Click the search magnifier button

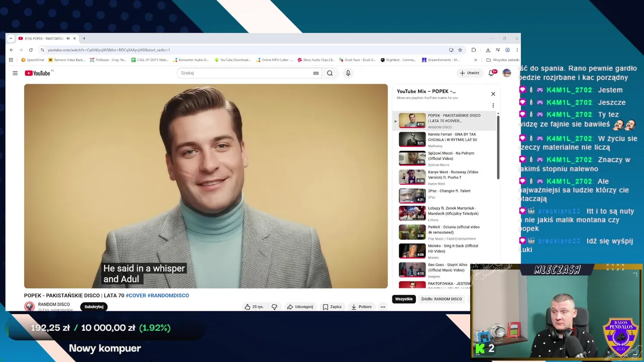tap(330, 73)
